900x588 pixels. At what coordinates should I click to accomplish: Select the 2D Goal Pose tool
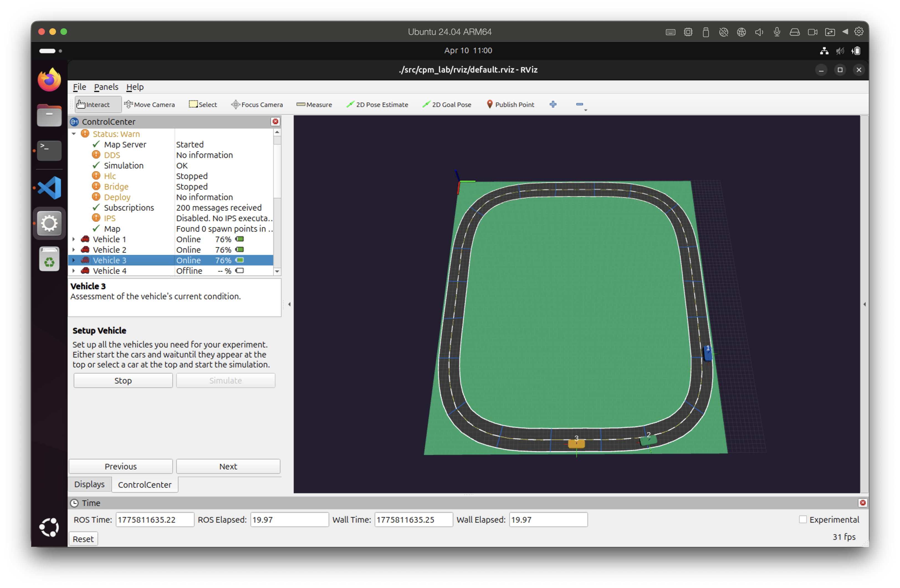pyautogui.click(x=447, y=104)
